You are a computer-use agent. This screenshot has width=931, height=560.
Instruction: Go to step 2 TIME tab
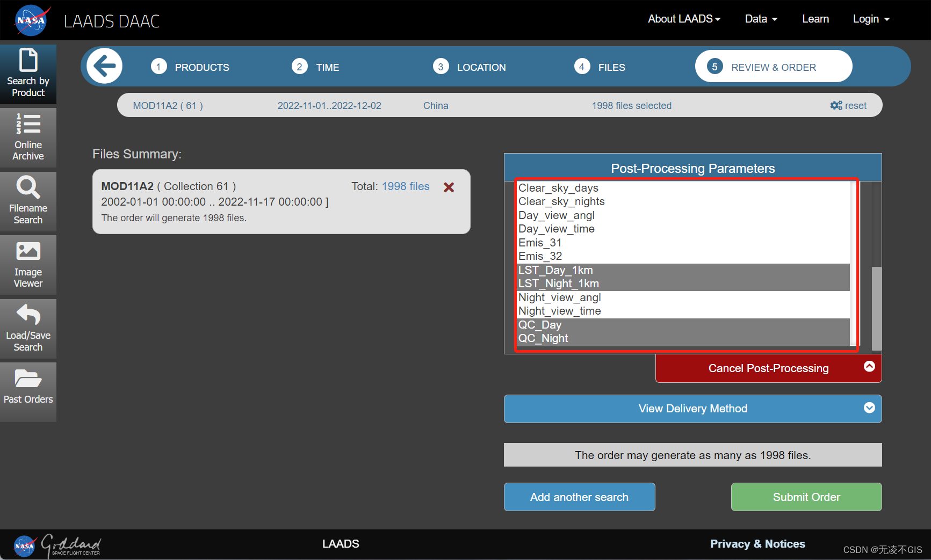[316, 67]
